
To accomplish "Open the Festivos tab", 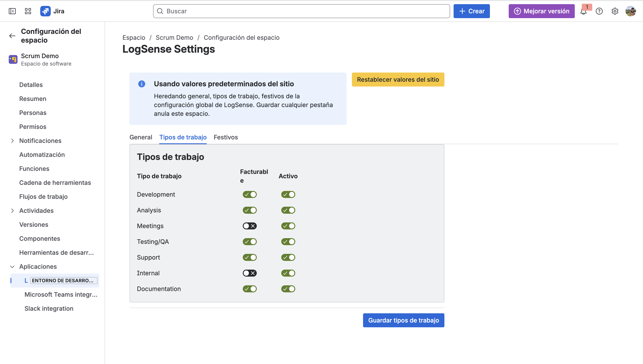I will [x=226, y=137].
